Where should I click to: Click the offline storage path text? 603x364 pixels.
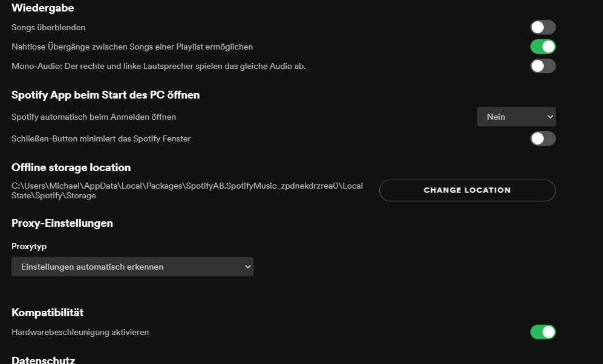point(187,190)
